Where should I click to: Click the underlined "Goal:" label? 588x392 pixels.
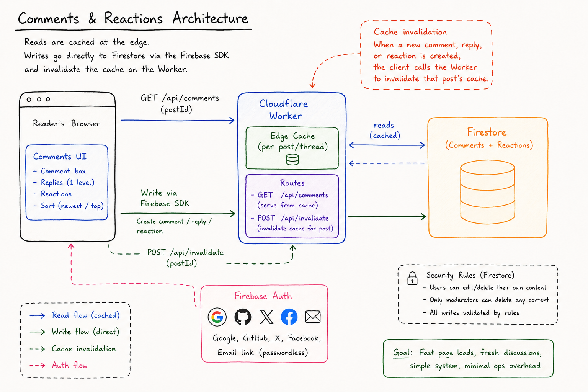point(403,353)
